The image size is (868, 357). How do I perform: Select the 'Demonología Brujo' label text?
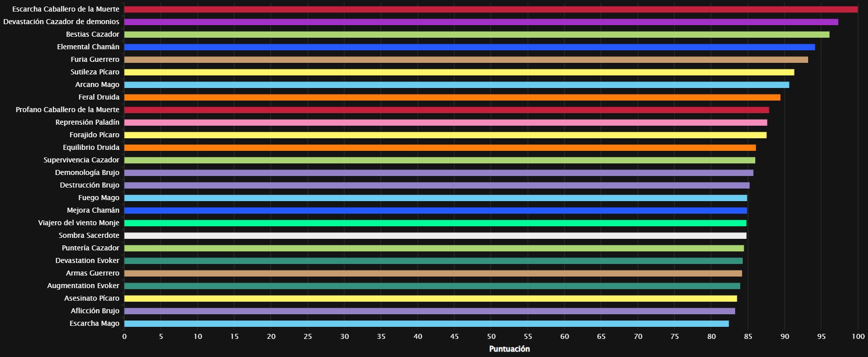[x=87, y=172]
